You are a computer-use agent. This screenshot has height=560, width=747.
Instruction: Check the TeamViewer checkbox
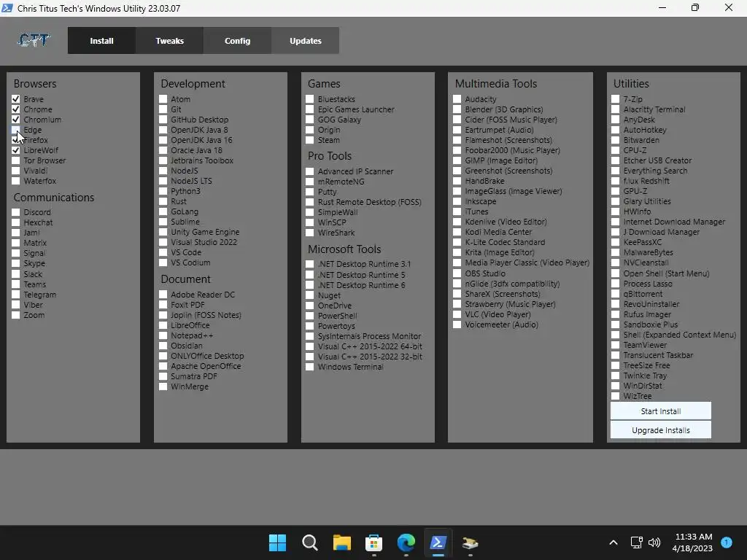click(x=616, y=345)
